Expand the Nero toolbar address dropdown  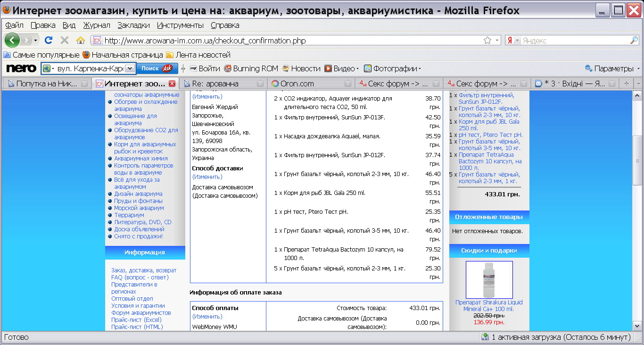pyautogui.click(x=131, y=69)
